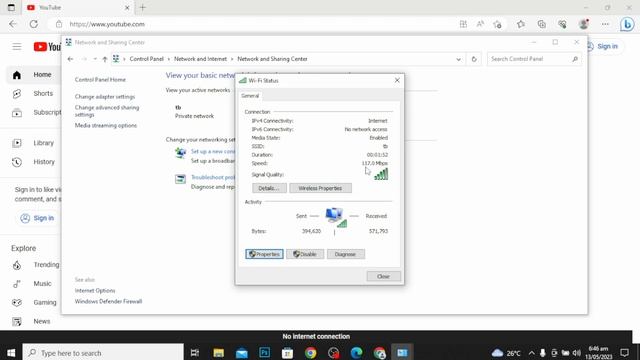The height and width of the screenshot is (360, 640).
Task: Select the YouTube browser tab
Action: pyautogui.click(x=77, y=7)
